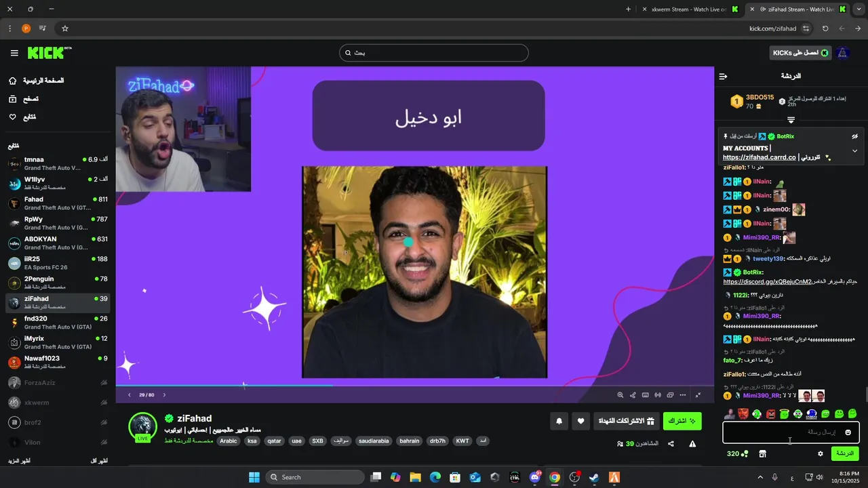The height and width of the screenshot is (488, 868).
Task: Follow channel with the heart button
Action: tap(580, 421)
